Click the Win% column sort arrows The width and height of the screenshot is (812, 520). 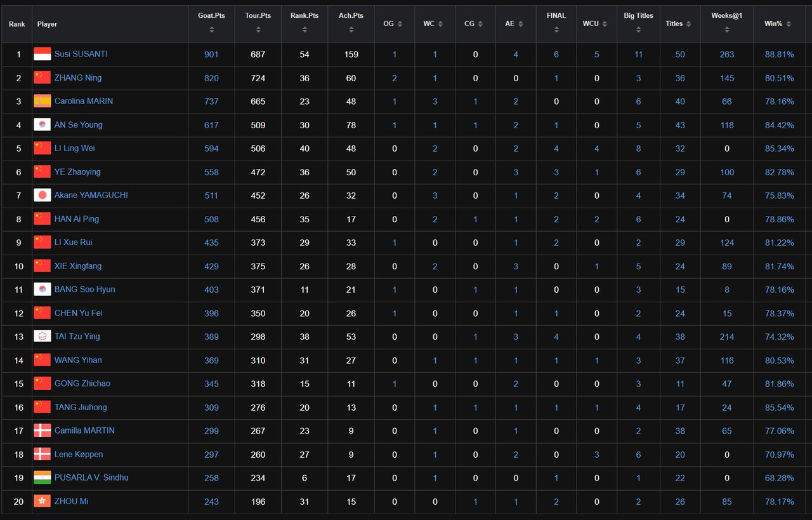click(x=789, y=24)
